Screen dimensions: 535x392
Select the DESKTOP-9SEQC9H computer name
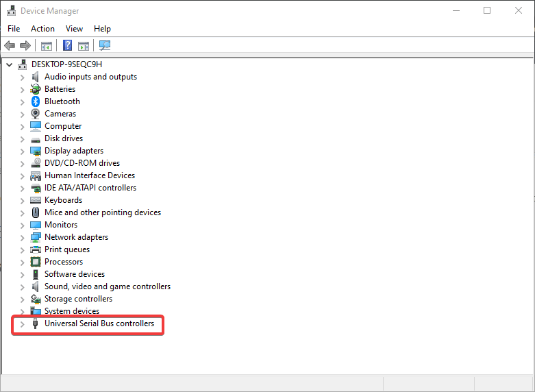pyautogui.click(x=66, y=64)
